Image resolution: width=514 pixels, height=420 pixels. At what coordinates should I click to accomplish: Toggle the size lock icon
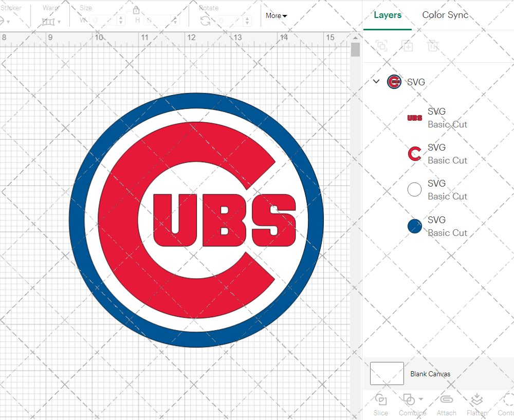[x=136, y=10]
